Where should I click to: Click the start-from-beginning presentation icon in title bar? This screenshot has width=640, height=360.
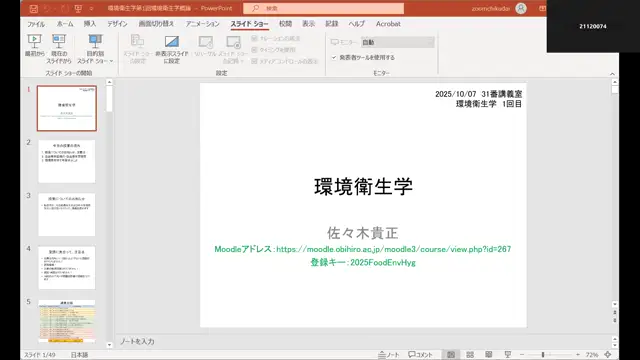click(x=78, y=8)
